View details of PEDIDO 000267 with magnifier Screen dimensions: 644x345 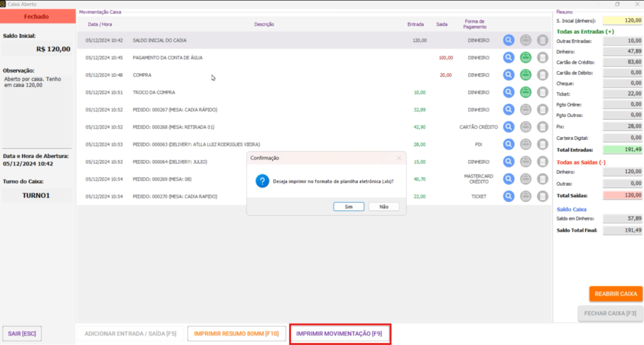click(509, 110)
